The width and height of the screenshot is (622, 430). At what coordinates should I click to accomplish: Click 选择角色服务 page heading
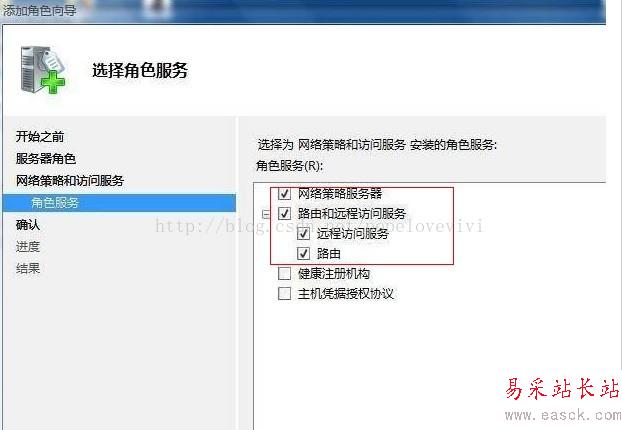click(140, 71)
